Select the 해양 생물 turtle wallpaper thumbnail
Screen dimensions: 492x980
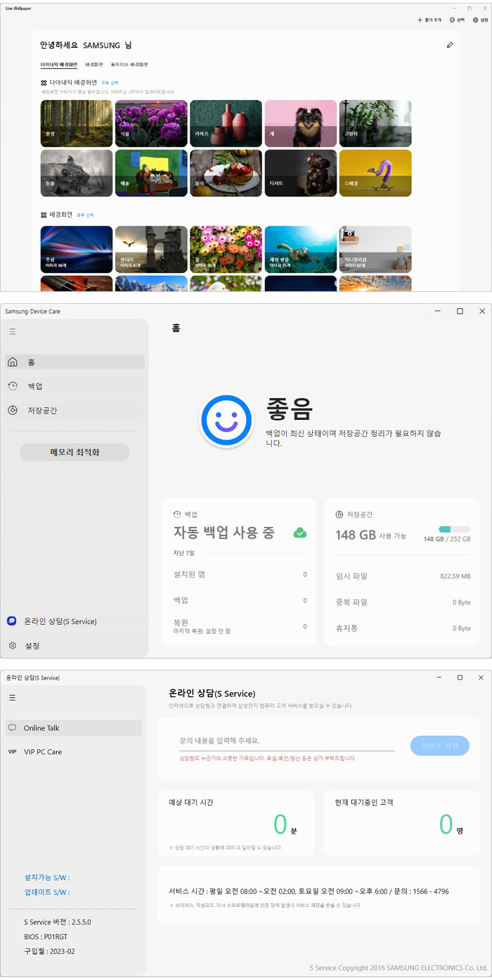[x=301, y=248]
